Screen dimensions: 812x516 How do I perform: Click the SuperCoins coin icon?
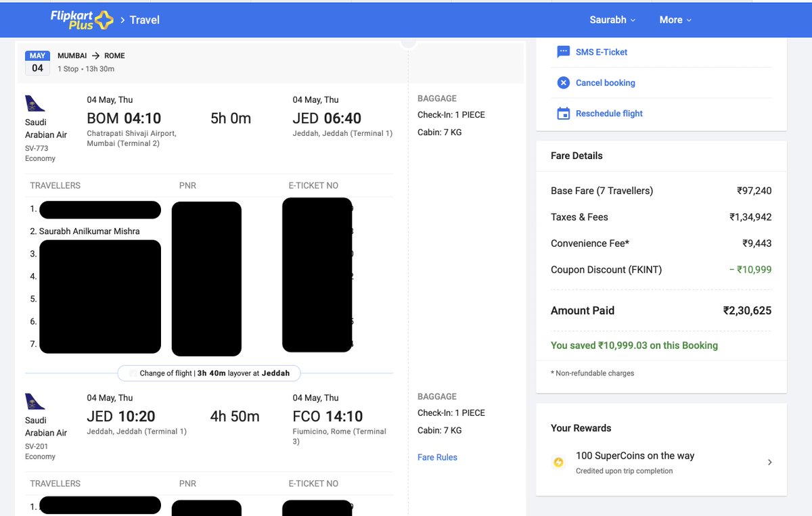558,463
